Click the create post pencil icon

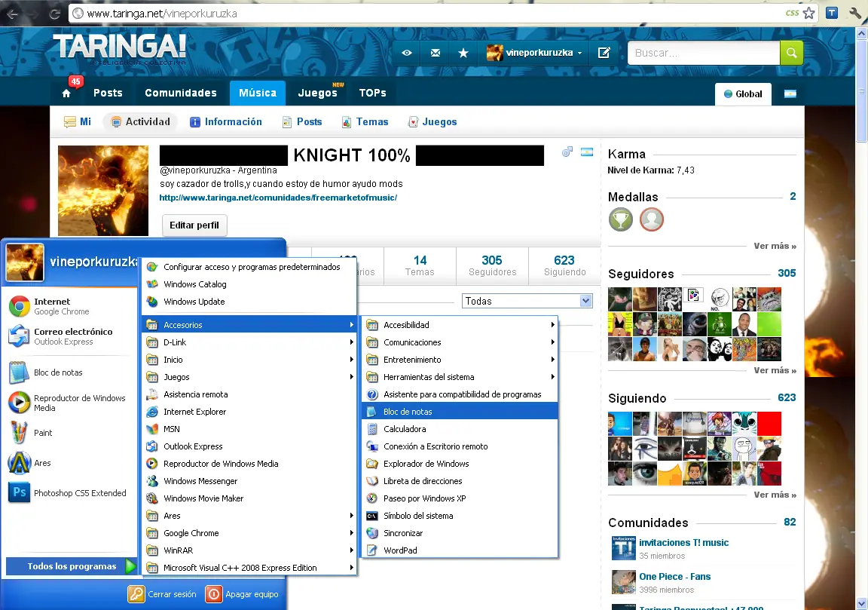point(604,53)
